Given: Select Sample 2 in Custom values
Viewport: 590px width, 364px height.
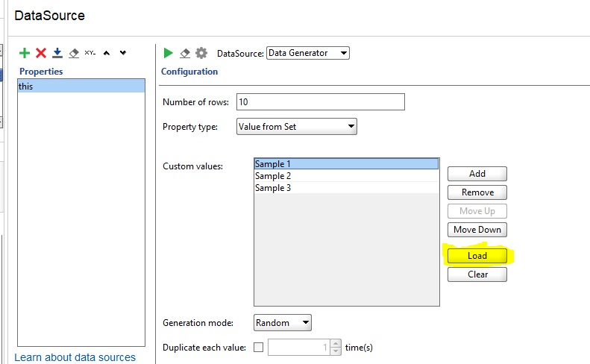Looking at the screenshot, I should click(346, 176).
